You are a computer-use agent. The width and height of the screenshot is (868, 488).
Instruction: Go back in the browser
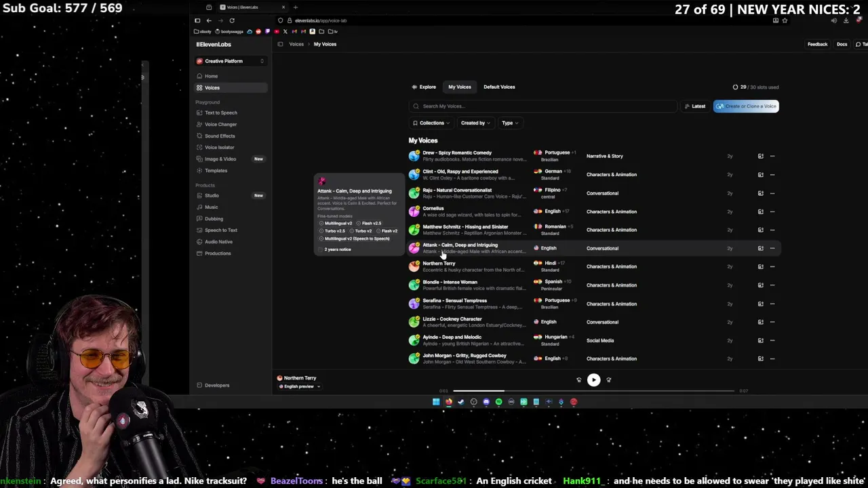click(x=209, y=20)
